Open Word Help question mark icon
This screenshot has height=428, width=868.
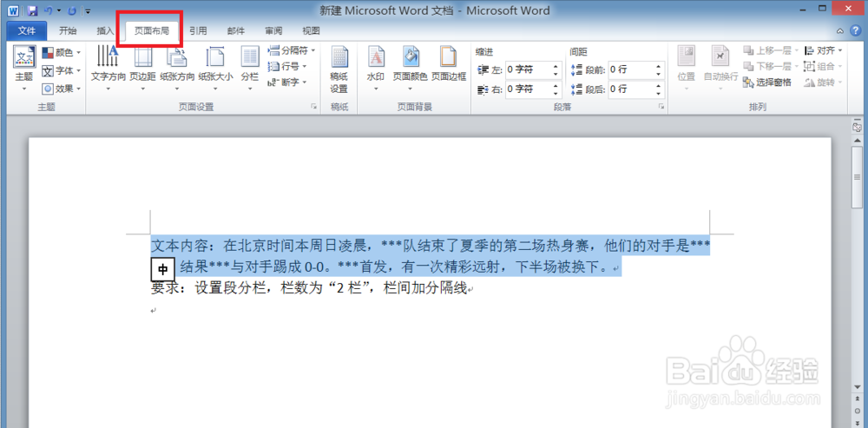coord(856,31)
